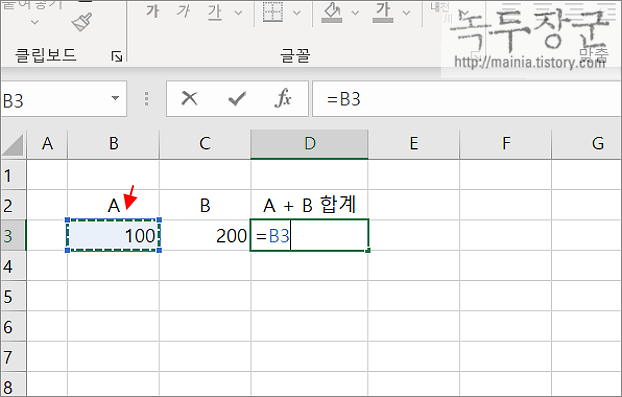Image resolution: width=622 pixels, height=397 pixels.
Task: Apply font color
Action: 383,12
